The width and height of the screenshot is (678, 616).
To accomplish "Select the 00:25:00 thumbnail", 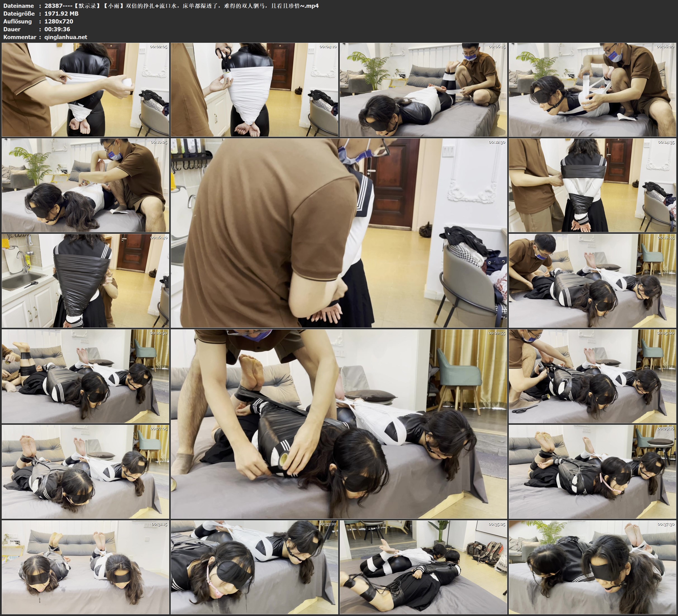I will [x=592, y=376].
